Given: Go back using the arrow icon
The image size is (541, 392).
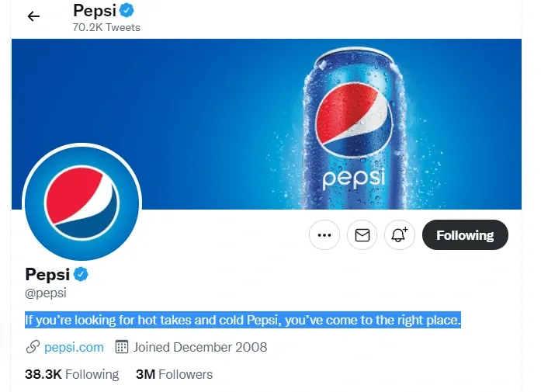Looking at the screenshot, I should coord(33,16).
